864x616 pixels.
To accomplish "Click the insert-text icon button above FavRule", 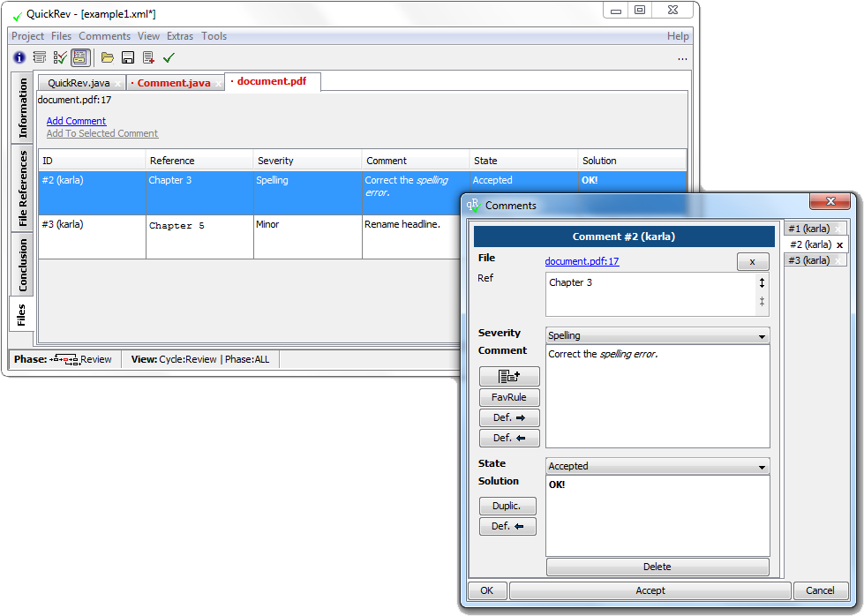I will 509,376.
